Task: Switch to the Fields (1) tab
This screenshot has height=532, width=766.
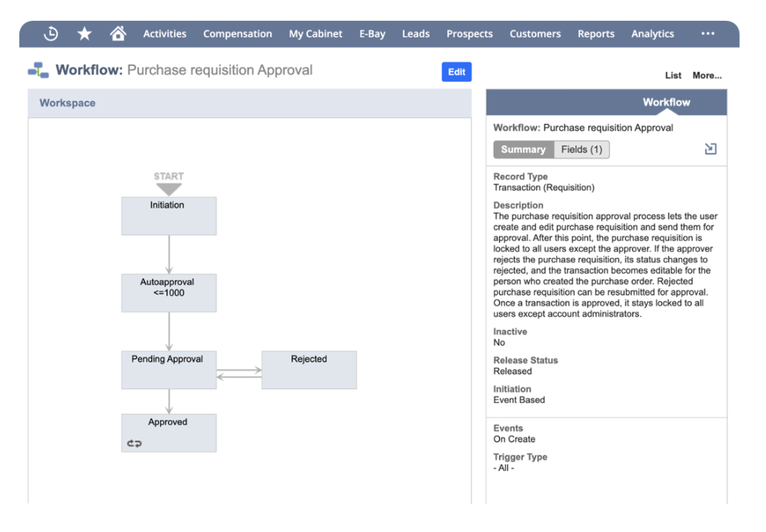Action: [582, 149]
